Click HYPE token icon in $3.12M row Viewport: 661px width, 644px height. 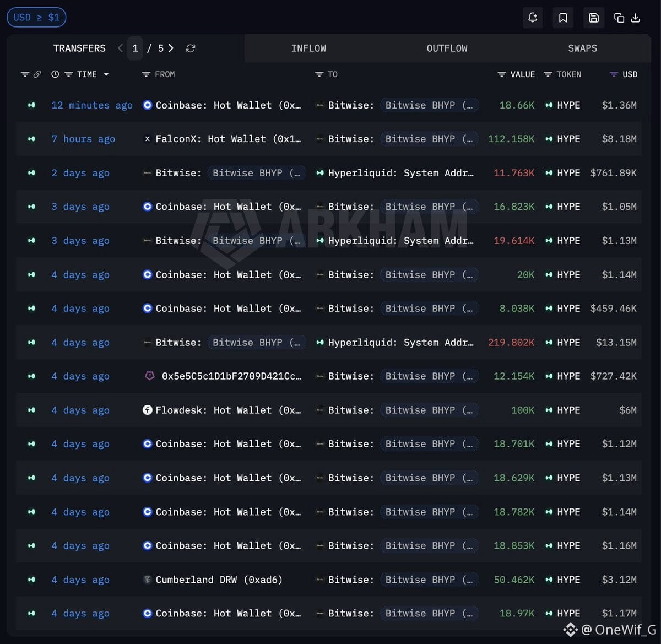click(x=549, y=580)
